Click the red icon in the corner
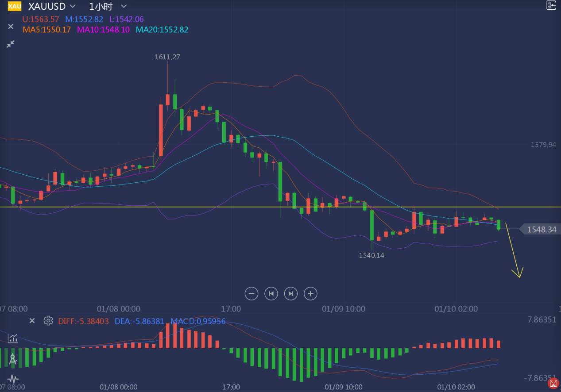The width and height of the screenshot is (561, 392). [553, 384]
